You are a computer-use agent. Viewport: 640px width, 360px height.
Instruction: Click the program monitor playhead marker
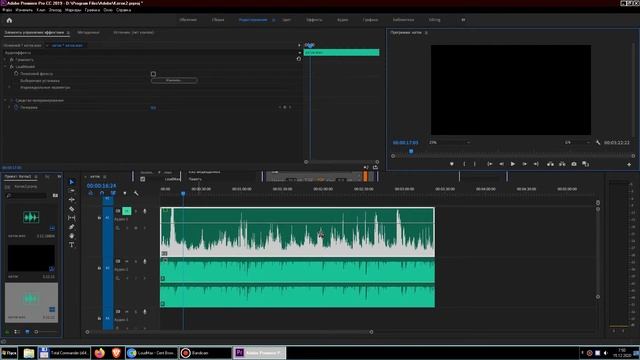(411, 151)
